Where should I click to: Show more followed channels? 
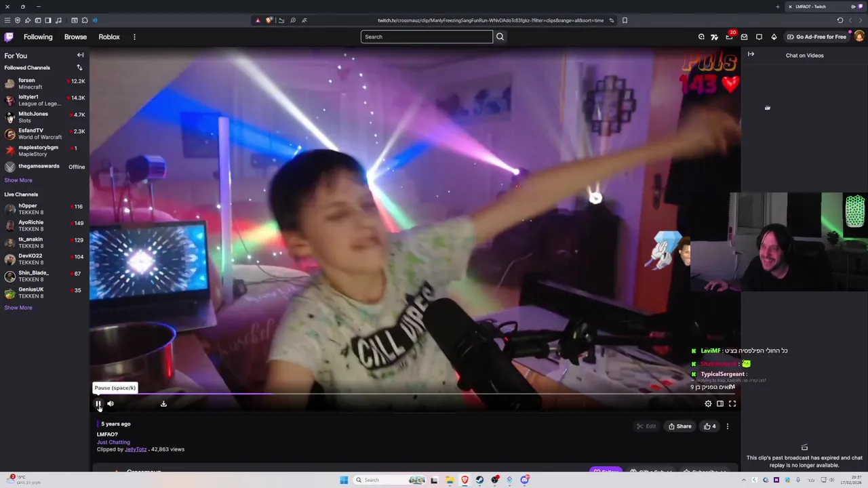18,180
